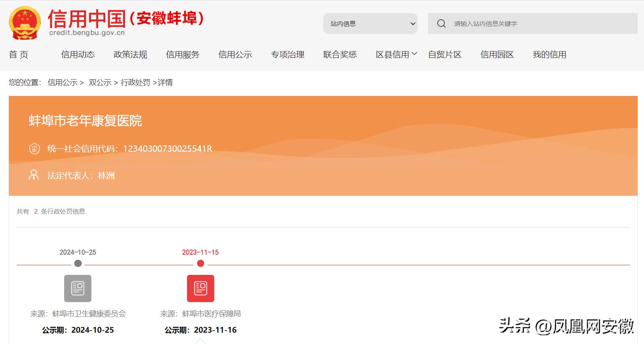Expand the 区县信用 menu arrow
Viewport: 644px width, 344px height.
pyautogui.click(x=414, y=54)
